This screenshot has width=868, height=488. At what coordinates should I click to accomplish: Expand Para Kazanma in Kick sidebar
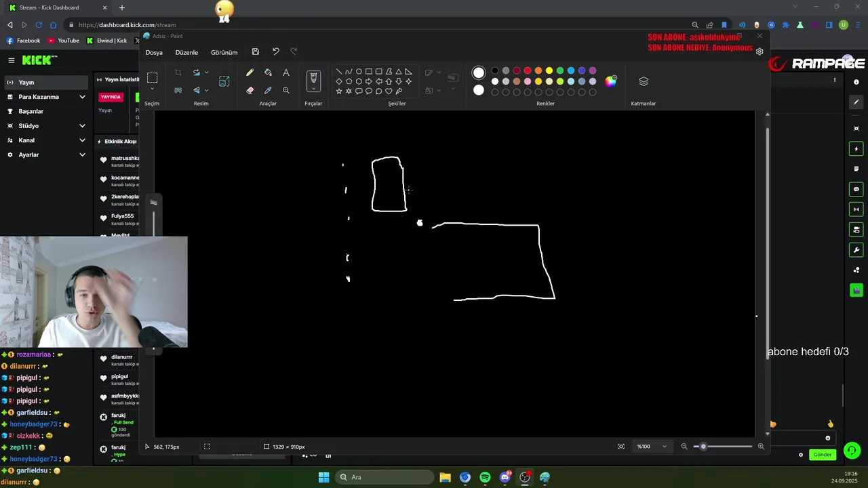(82, 97)
